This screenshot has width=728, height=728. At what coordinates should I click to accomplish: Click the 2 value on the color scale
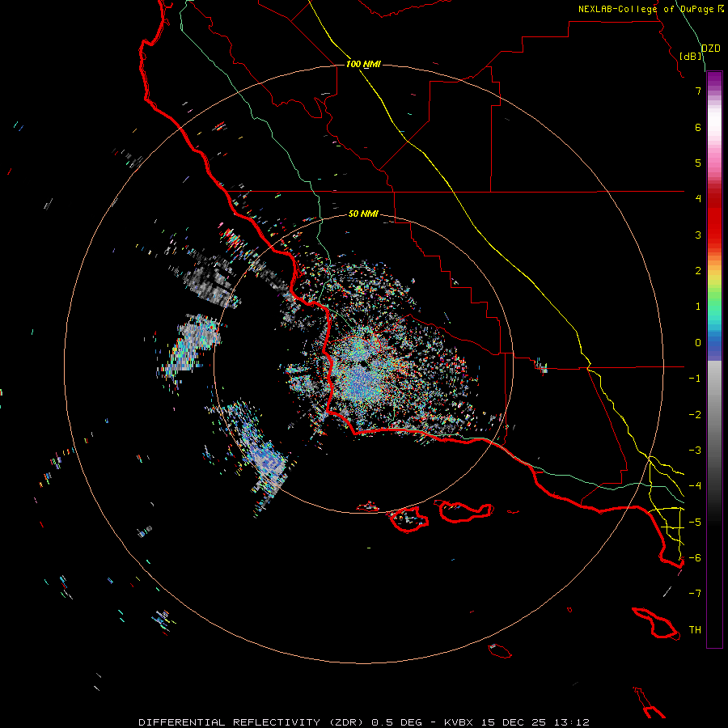[x=698, y=271]
